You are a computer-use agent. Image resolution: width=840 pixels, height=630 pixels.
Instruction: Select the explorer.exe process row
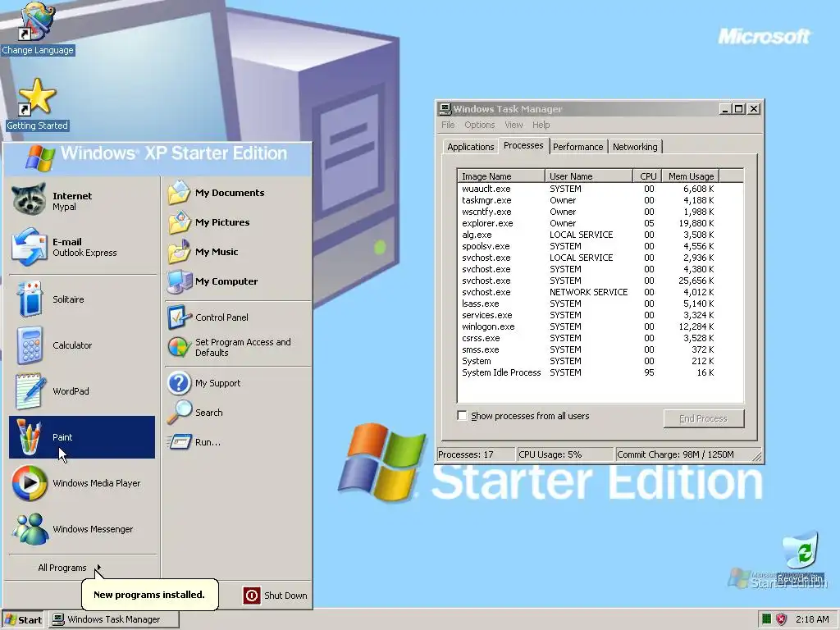[x=587, y=223]
